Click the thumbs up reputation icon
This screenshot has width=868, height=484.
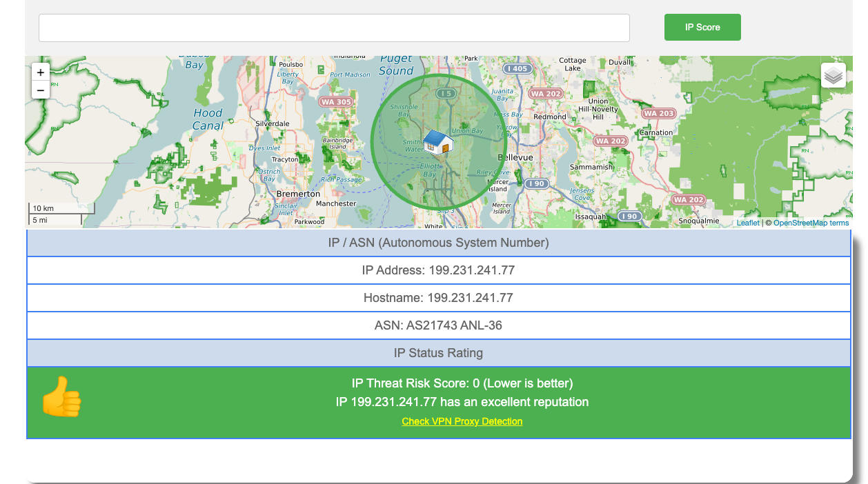(61, 396)
